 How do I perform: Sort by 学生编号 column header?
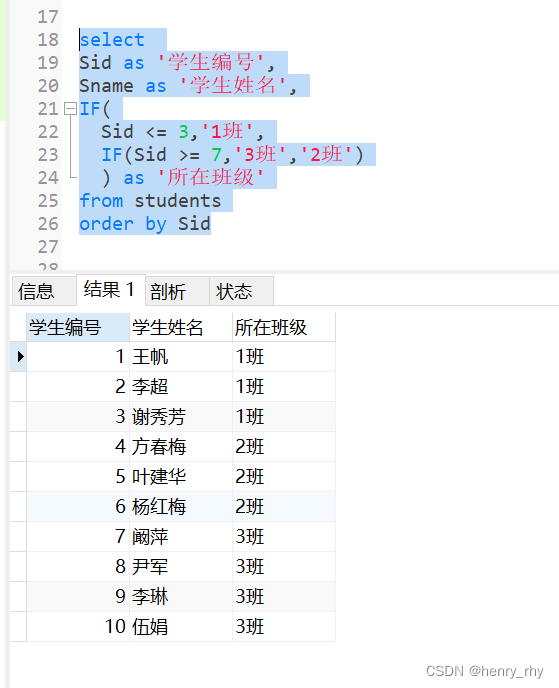point(78,327)
